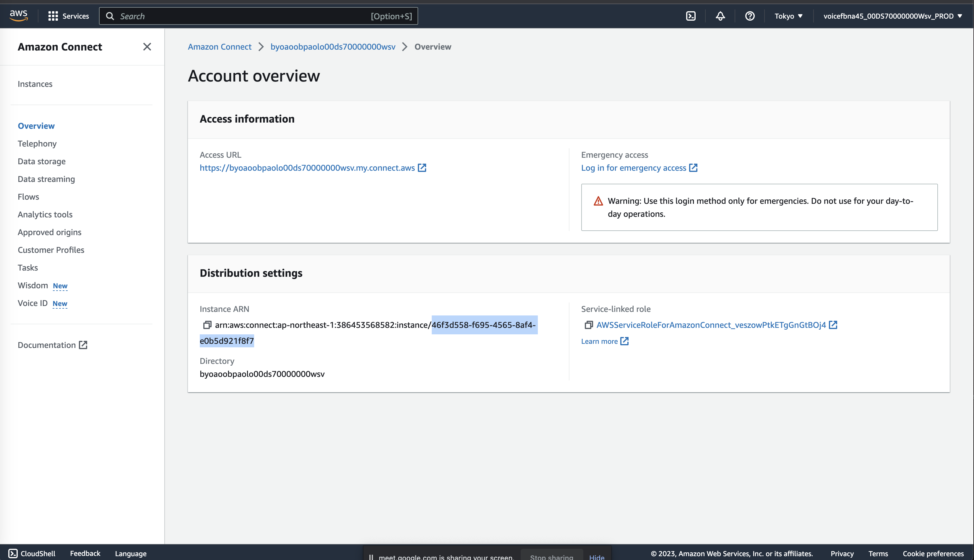Close the Amazon Connect side panel
The image size is (974, 560).
147,47
